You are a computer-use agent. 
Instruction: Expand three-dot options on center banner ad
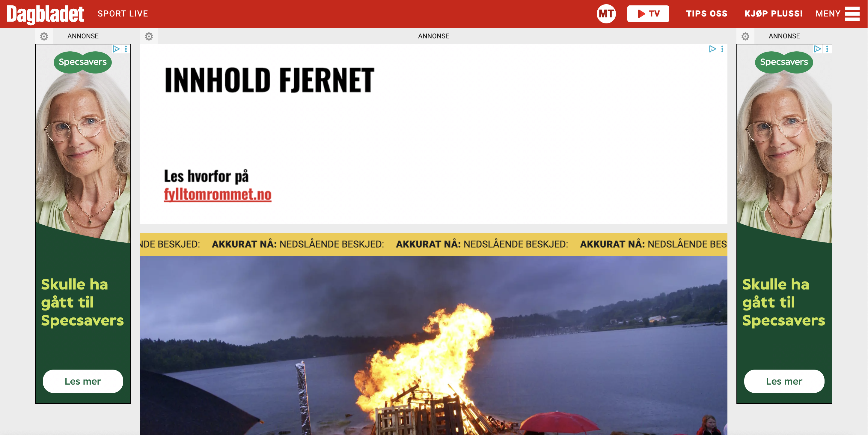click(722, 49)
